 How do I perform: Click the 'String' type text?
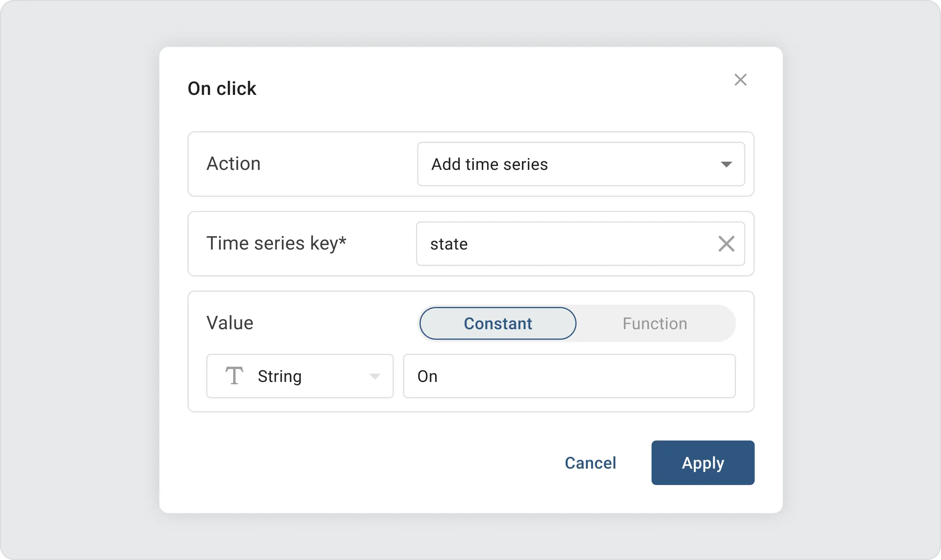coord(280,376)
